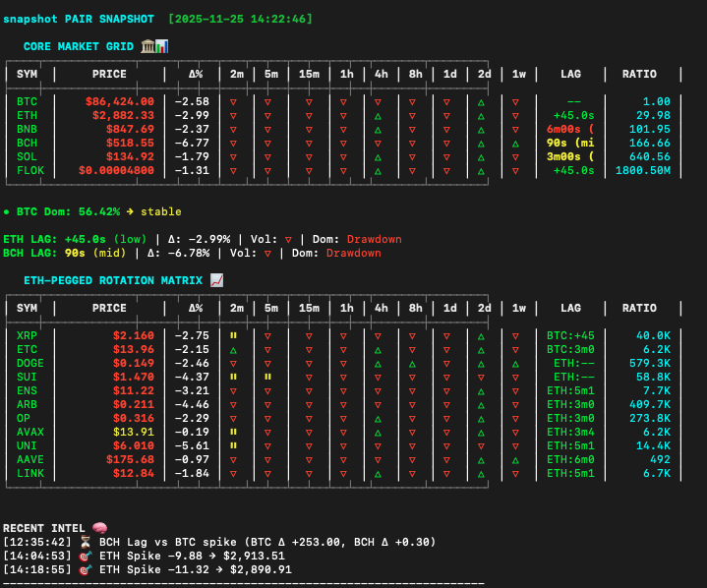Click the green dot before BTC Dom
The width and height of the screenshot is (707, 588).
click(6, 211)
